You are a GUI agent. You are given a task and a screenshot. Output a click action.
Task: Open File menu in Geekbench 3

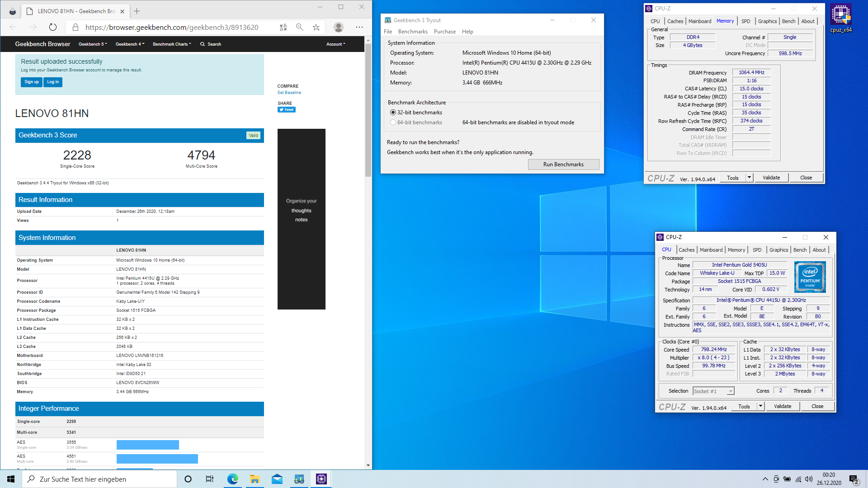pyautogui.click(x=388, y=32)
